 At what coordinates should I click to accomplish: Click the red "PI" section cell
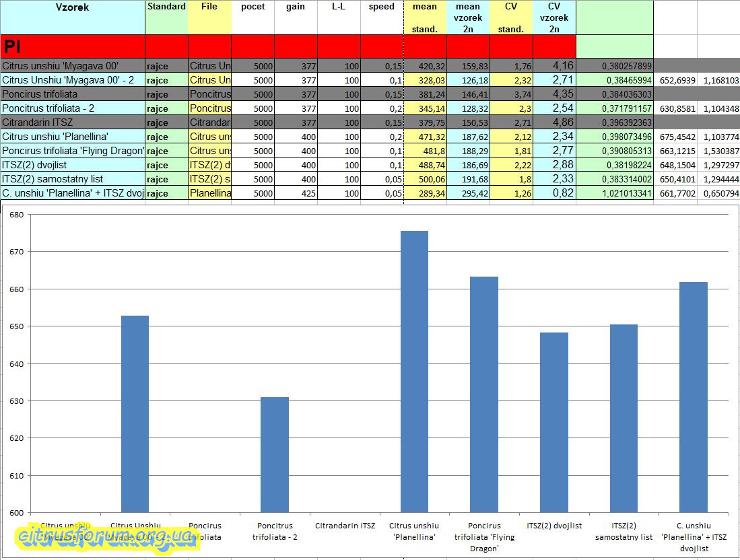click(72, 46)
